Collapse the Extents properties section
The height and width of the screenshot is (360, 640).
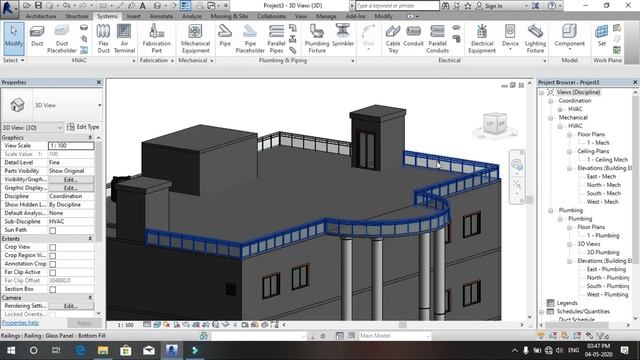[x=90, y=238]
